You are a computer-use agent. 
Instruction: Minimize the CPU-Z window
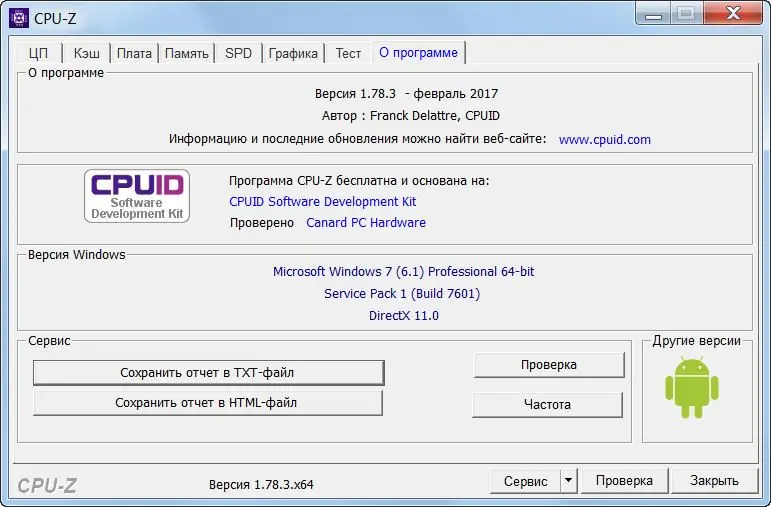(x=653, y=15)
